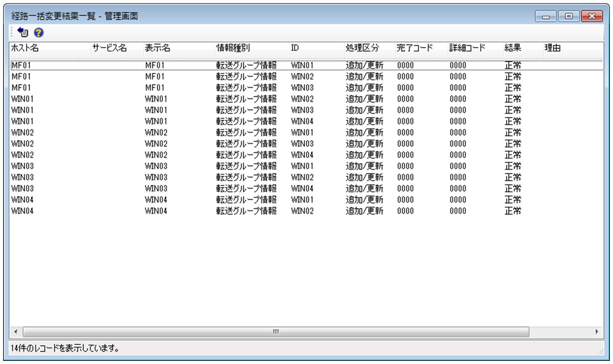Click the horizontal scrollbar thumb

(x=276, y=332)
